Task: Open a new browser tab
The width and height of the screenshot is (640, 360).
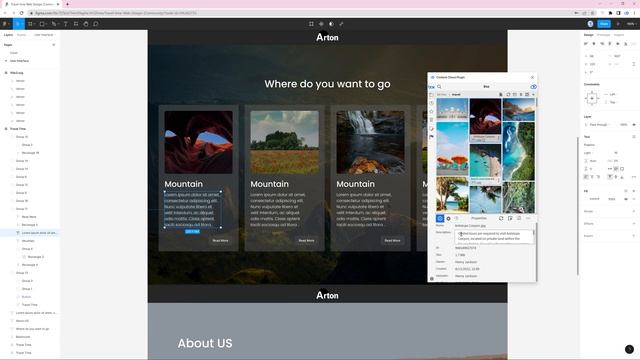Action: click(x=67, y=4)
